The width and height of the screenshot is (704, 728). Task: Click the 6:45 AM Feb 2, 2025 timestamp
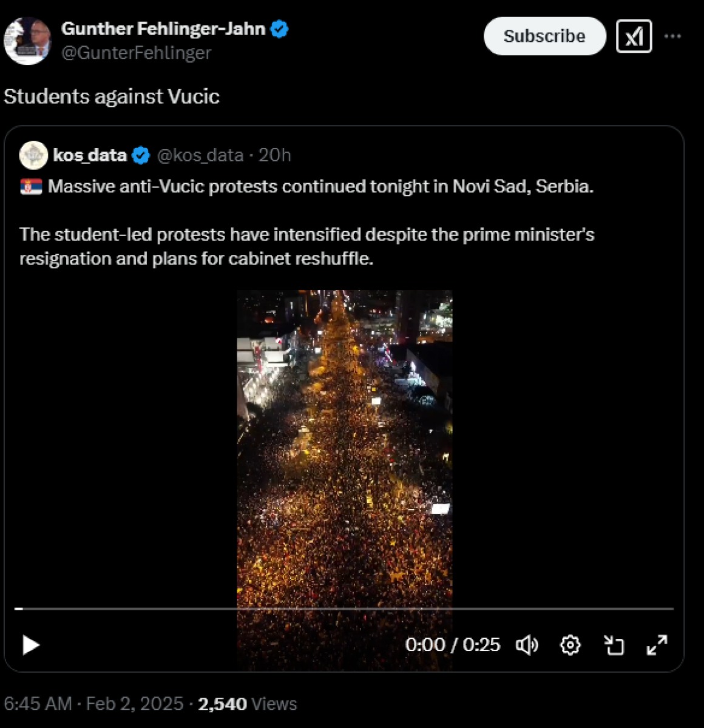[93, 704]
